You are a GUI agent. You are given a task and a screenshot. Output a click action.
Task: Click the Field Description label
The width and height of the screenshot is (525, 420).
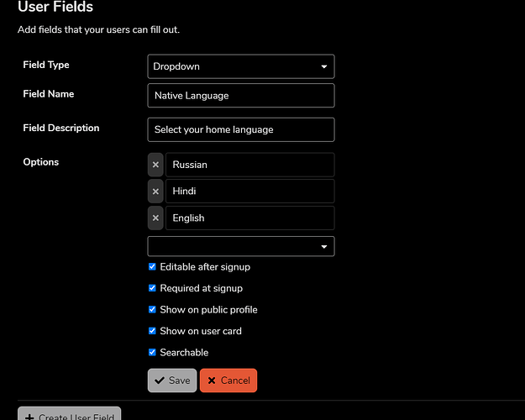pos(61,128)
